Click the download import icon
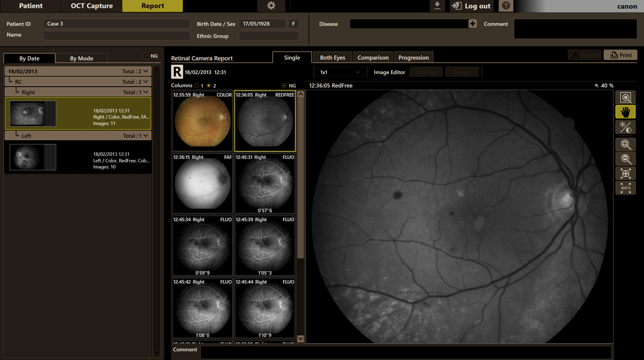Viewport: 644px width, 360px height. tap(437, 6)
